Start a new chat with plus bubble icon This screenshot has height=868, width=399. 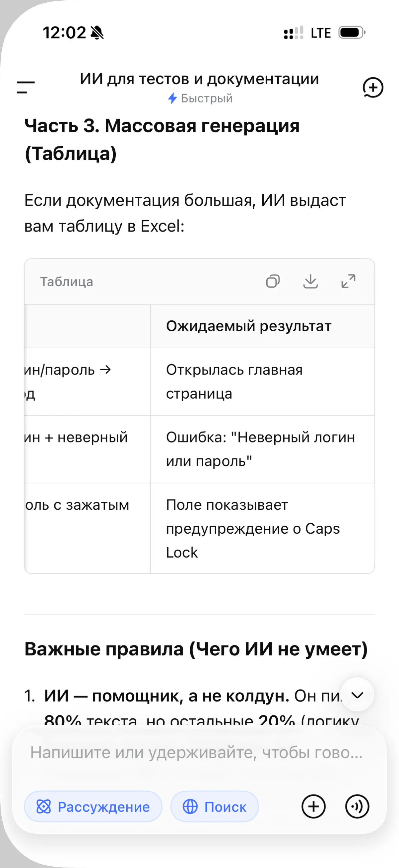click(x=373, y=87)
